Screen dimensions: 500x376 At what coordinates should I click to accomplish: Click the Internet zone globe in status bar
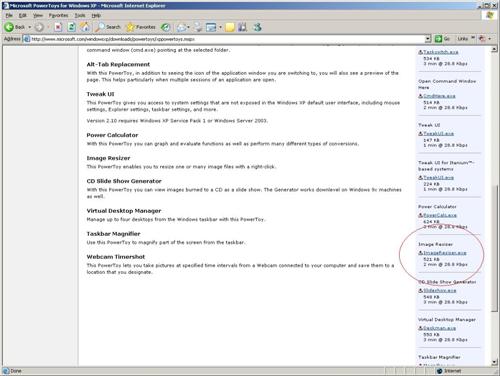pos(440,371)
